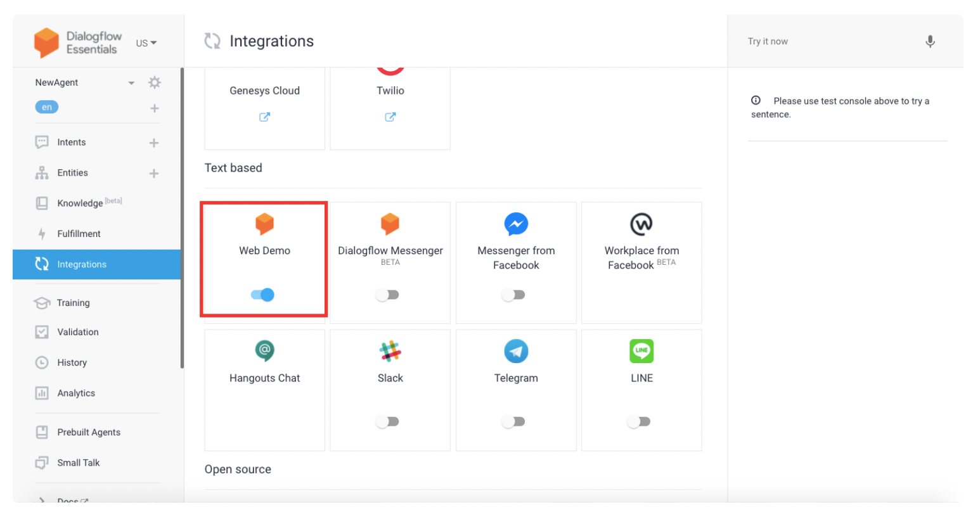Image resolution: width=980 pixels, height=512 pixels.
Task: Add a new entity with plus icon
Action: tap(154, 173)
